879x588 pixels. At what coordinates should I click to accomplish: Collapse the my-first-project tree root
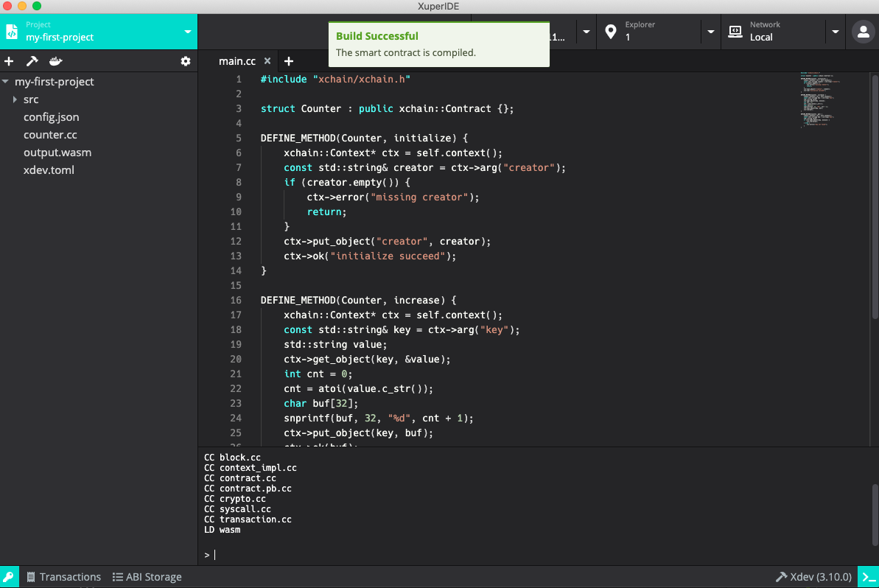[x=6, y=82]
